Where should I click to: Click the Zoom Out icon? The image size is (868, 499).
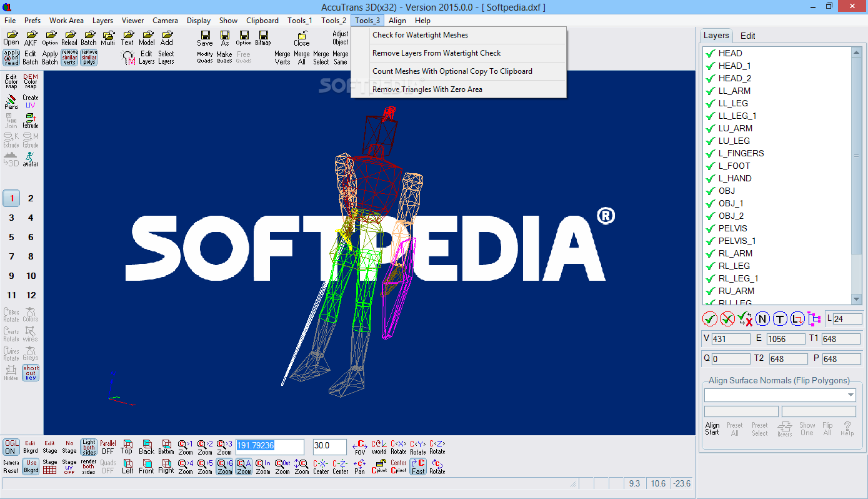[x=282, y=466]
